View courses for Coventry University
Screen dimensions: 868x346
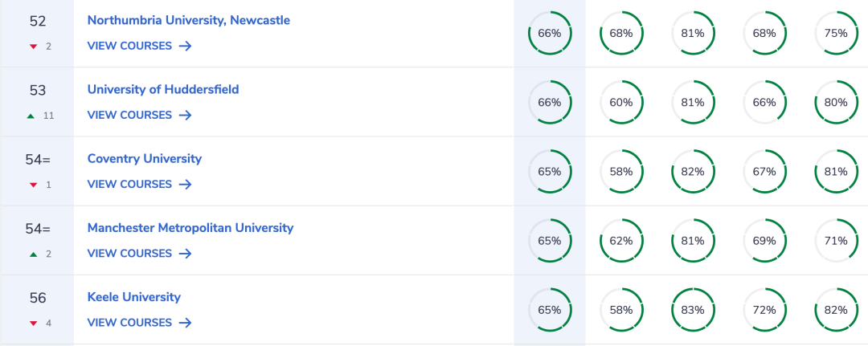(140, 184)
